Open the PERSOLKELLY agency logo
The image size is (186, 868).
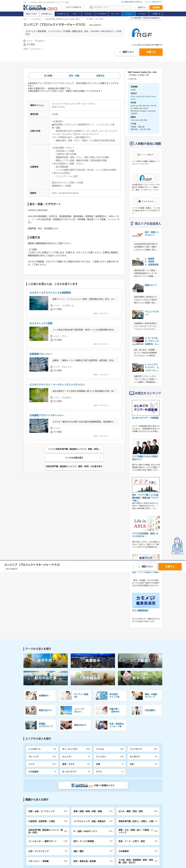145,155
